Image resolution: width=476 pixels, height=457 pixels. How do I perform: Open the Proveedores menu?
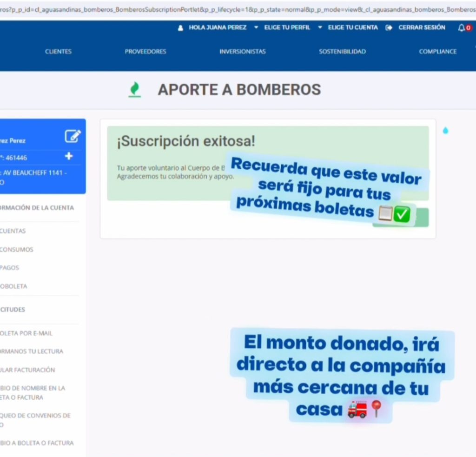click(x=145, y=52)
